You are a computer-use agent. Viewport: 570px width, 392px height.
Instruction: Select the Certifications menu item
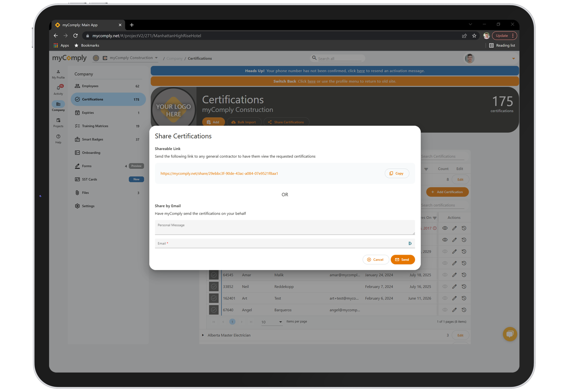108,99
